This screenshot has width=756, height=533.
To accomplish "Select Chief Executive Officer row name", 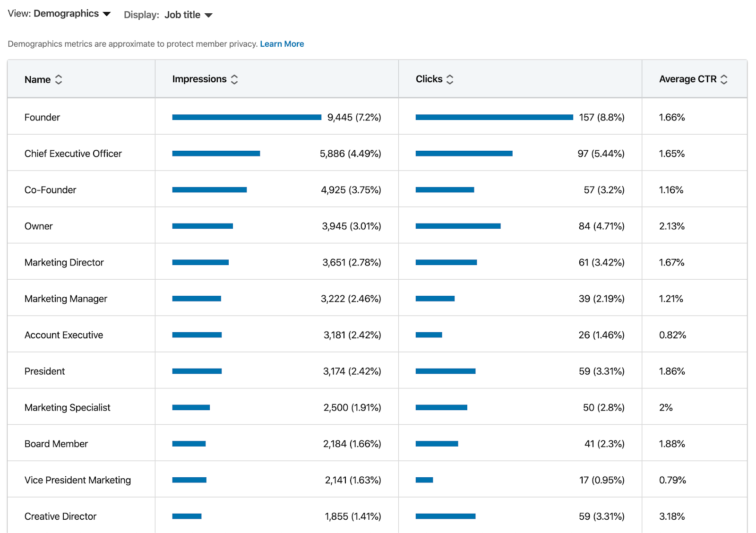I will [x=73, y=154].
